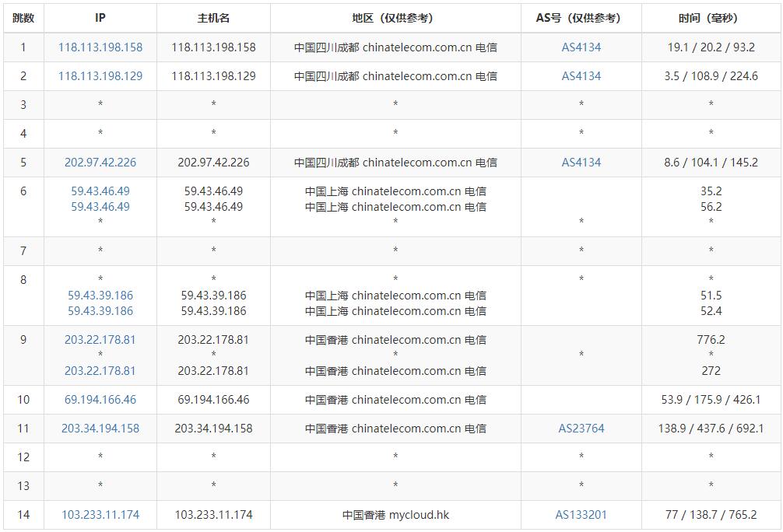This screenshot has width=783, height=532.
Task: Open IP link 69.194.166.46
Action: 100,399
